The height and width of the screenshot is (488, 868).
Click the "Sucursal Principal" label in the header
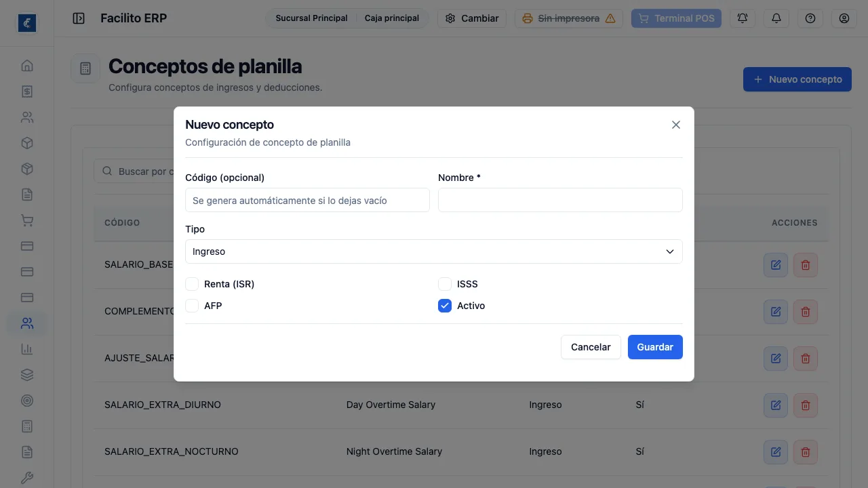311,18
